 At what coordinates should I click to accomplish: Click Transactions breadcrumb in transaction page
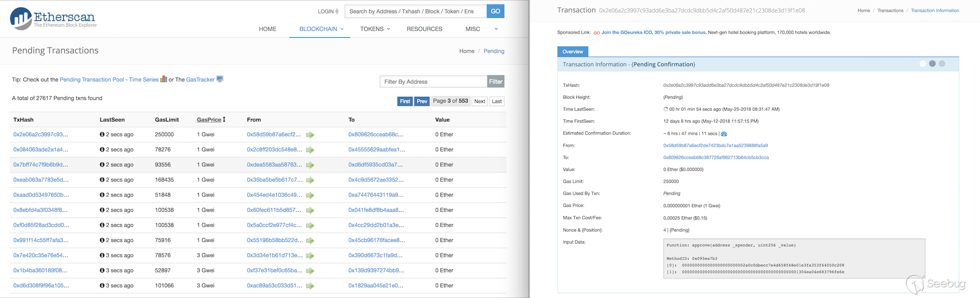[x=890, y=11]
